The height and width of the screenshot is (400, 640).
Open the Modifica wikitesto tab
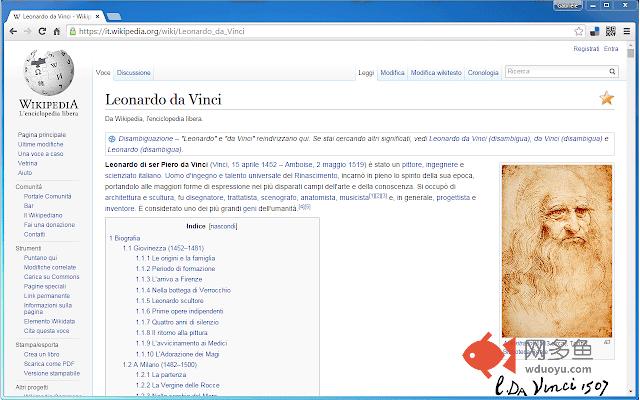(x=436, y=73)
